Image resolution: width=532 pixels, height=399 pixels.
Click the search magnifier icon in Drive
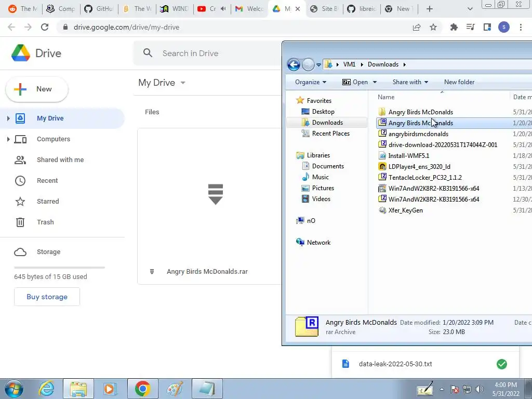click(148, 53)
